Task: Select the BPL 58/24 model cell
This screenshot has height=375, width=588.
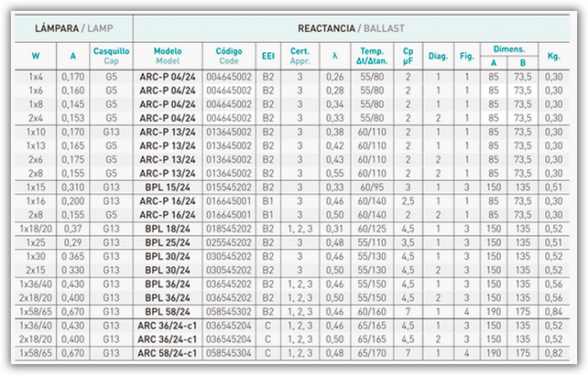Action: [168, 310]
